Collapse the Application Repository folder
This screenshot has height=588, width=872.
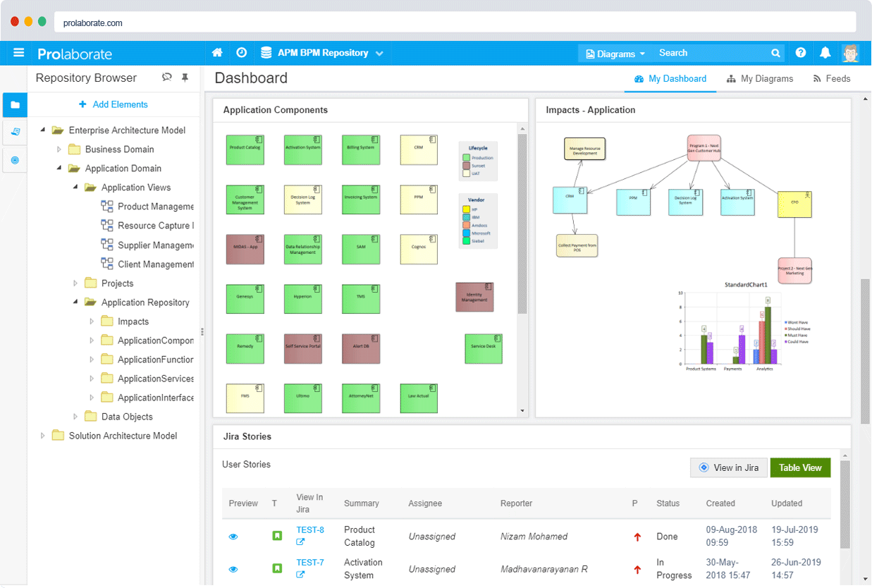tap(75, 302)
